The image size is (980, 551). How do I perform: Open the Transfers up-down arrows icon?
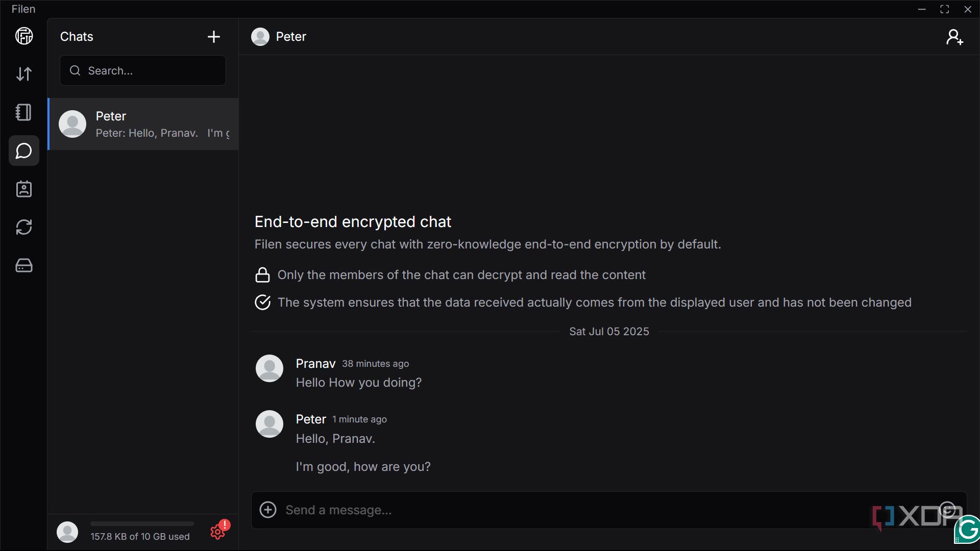point(24,74)
